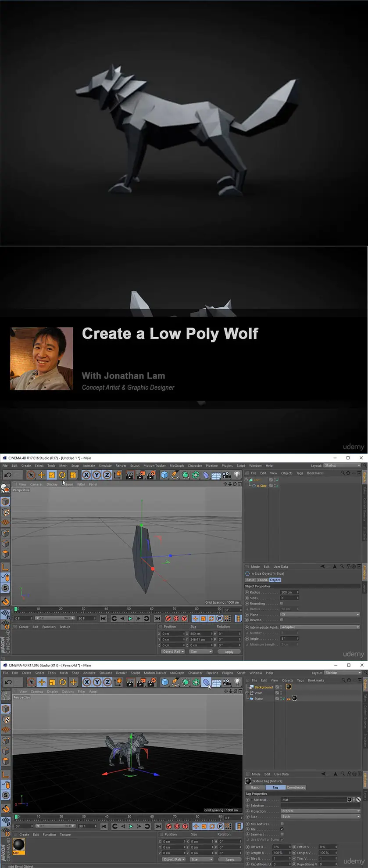Select Background object in Paws.c4d object manager
Viewport: 368px width, 868px height.
point(264,687)
